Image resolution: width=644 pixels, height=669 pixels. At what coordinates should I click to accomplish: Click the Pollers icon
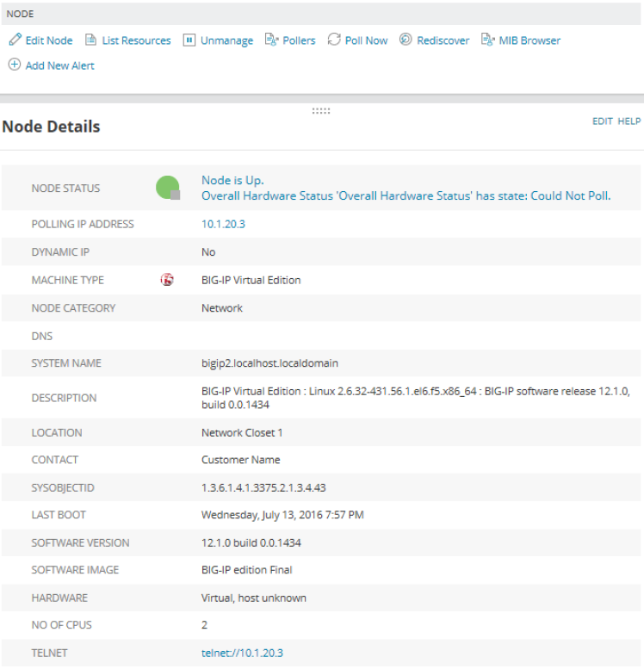(272, 40)
